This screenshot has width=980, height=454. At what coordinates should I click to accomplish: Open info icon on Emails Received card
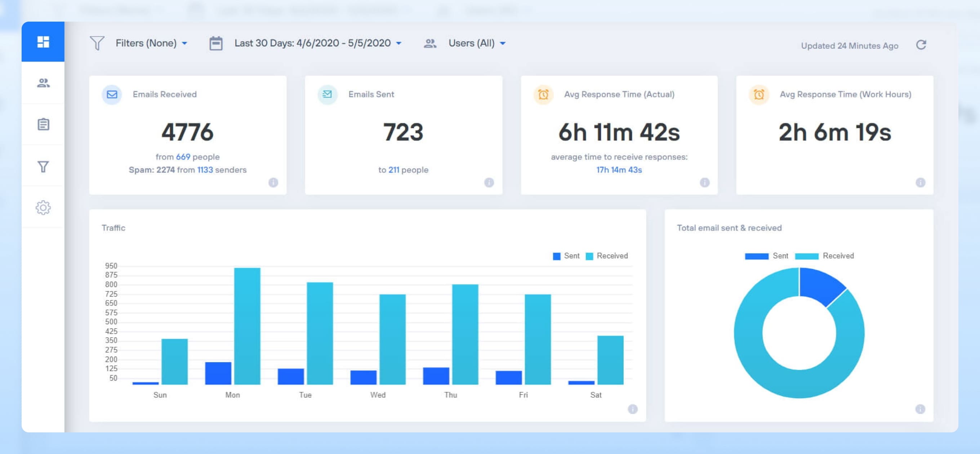273,183
